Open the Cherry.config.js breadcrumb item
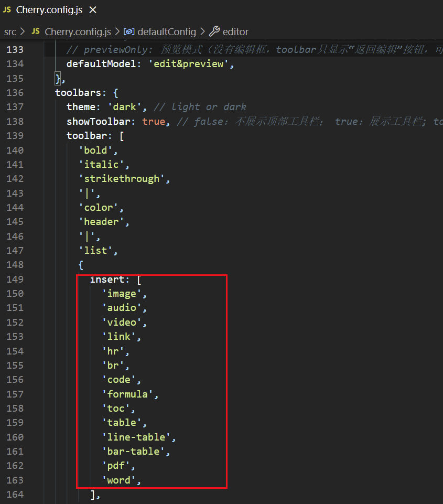Screen dimensions: 443x504 tap(78, 32)
